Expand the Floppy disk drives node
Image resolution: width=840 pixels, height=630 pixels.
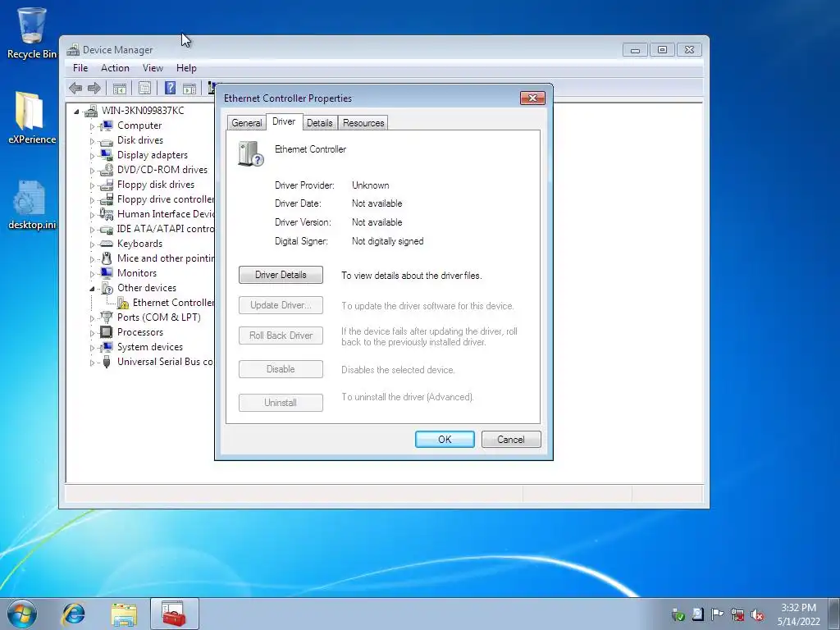[x=92, y=185]
